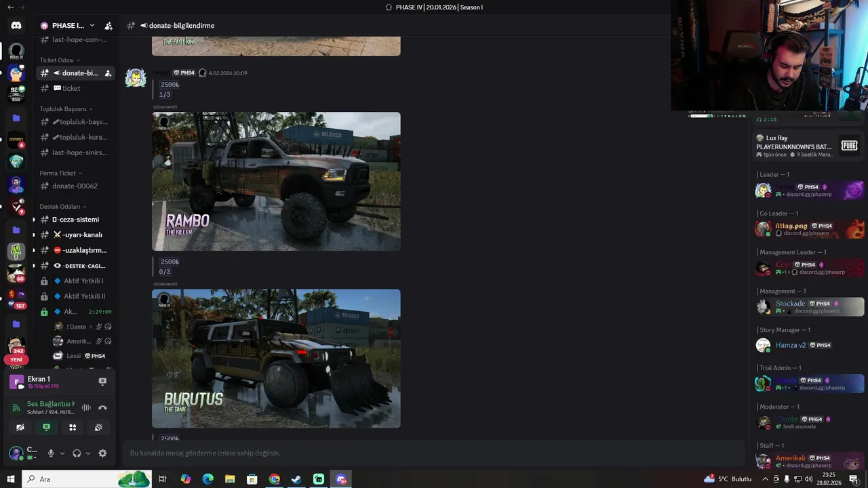Click the Discord taskbar icon

341,479
